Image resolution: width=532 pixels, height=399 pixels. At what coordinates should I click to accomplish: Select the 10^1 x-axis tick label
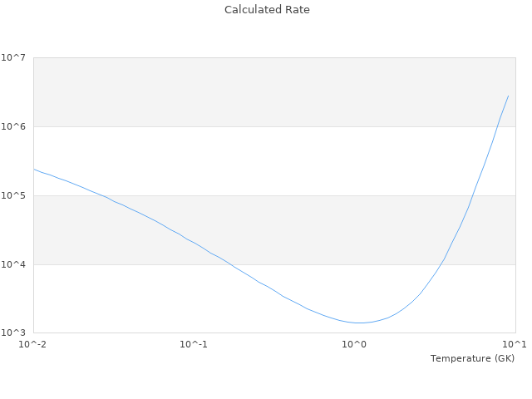(x=515, y=344)
